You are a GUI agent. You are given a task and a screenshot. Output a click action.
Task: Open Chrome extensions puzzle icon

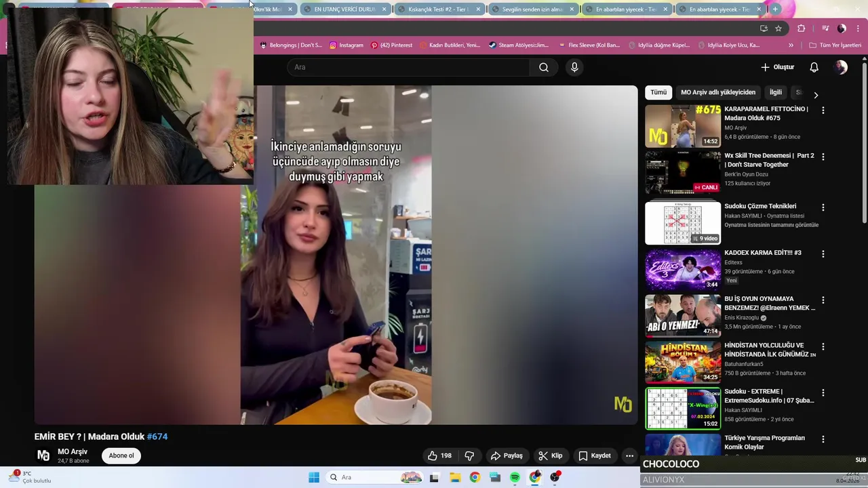pyautogui.click(x=802, y=28)
